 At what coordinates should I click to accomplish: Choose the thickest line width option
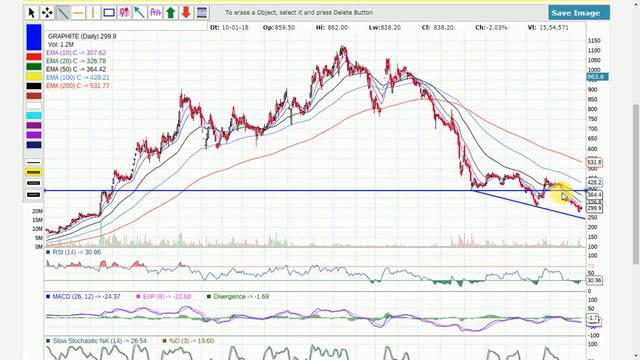[34, 195]
